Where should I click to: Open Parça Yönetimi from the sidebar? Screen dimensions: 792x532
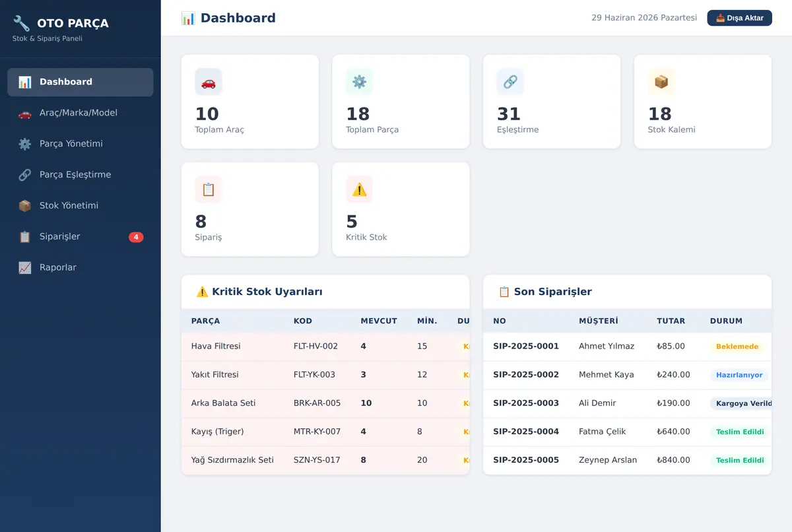pos(81,144)
